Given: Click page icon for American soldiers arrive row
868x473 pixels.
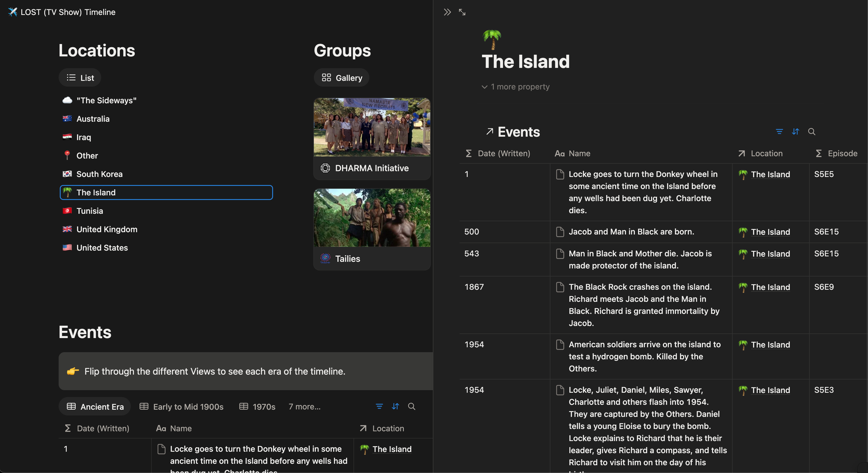Looking at the screenshot, I should [560, 344].
